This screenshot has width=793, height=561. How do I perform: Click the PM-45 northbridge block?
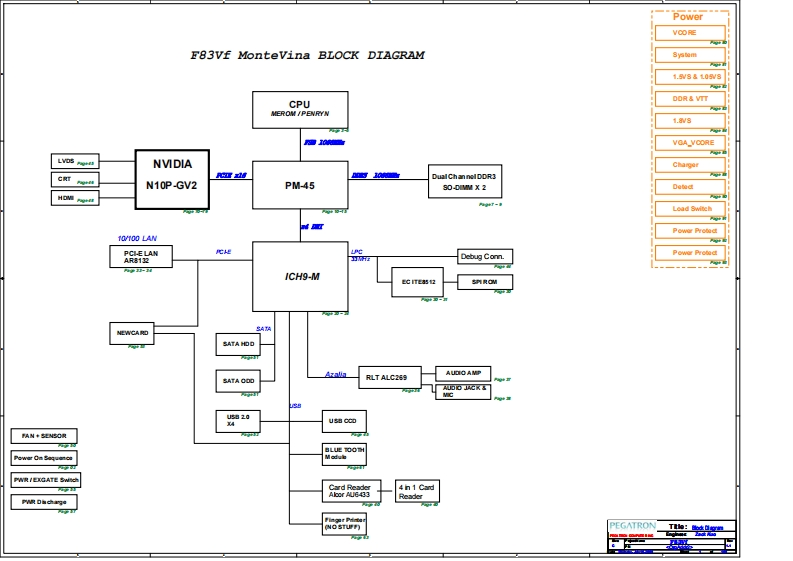click(x=299, y=184)
